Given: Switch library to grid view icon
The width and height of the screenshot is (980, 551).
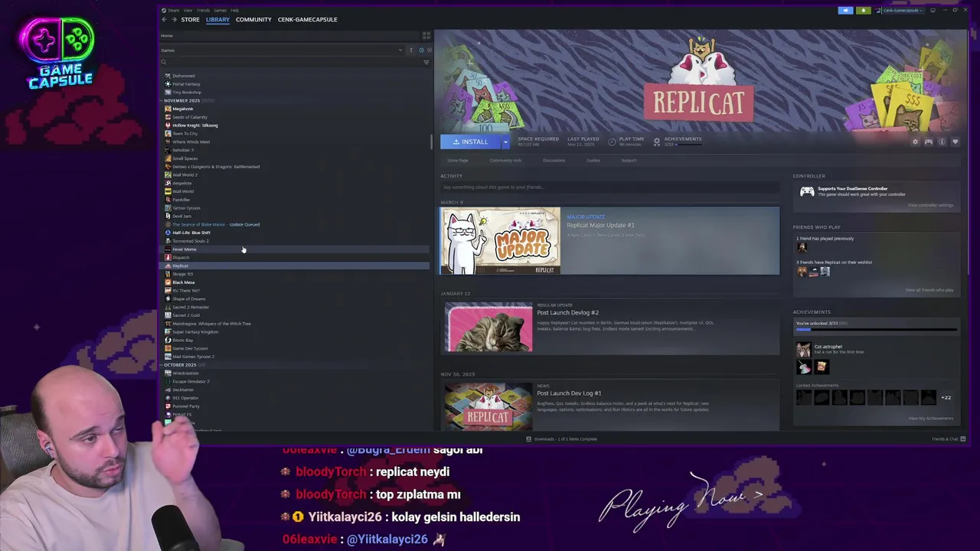Looking at the screenshot, I should click(426, 35).
